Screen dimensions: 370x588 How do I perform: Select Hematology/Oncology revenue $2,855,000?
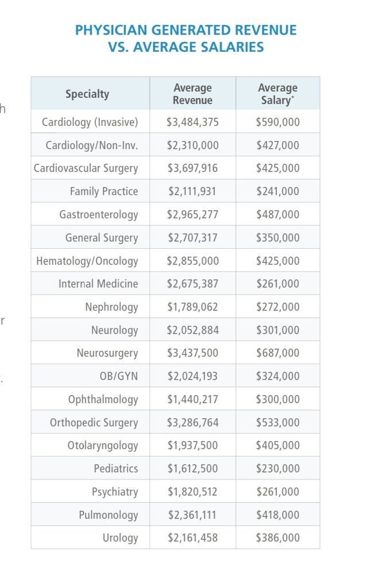(x=192, y=261)
